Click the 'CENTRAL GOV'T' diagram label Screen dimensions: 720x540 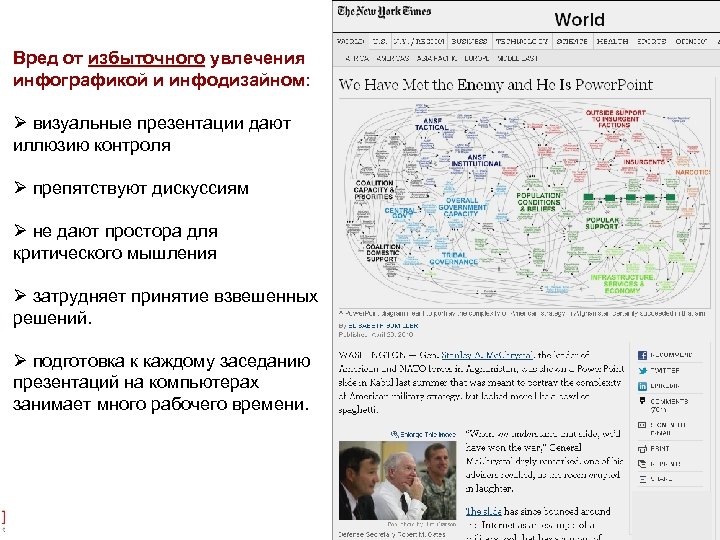(399, 213)
